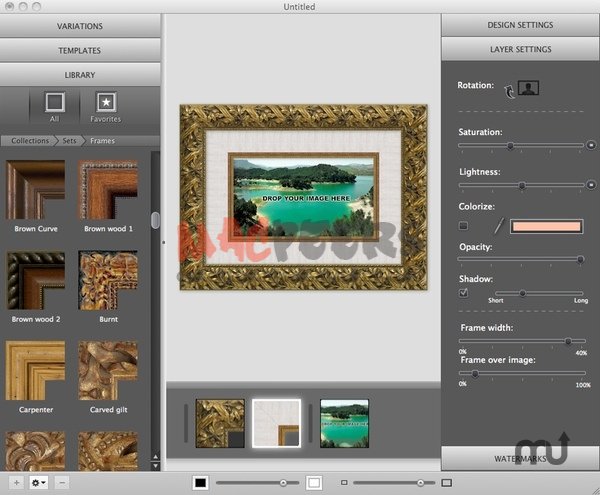600x495 pixels.
Task: Navigate to Sets in the breadcrumb
Action: [x=69, y=141]
